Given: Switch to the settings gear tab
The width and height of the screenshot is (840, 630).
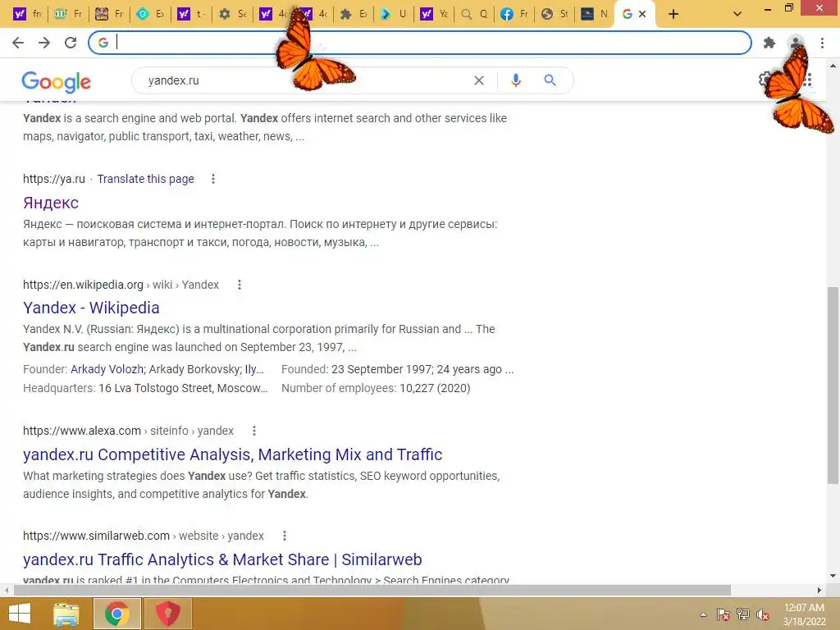Looking at the screenshot, I should pos(233,15).
